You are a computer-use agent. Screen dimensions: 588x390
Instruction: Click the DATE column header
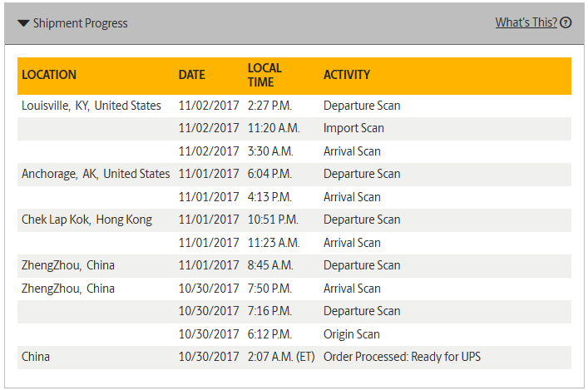pyautogui.click(x=191, y=75)
